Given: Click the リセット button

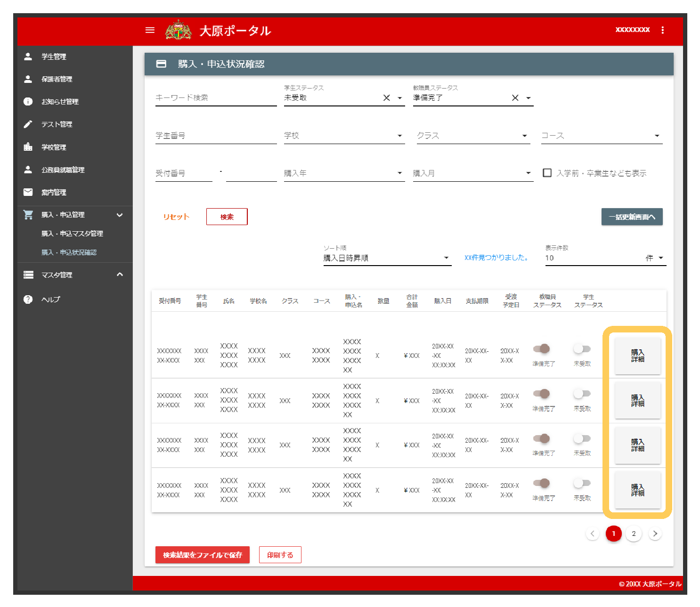Looking at the screenshot, I should pyautogui.click(x=176, y=217).
